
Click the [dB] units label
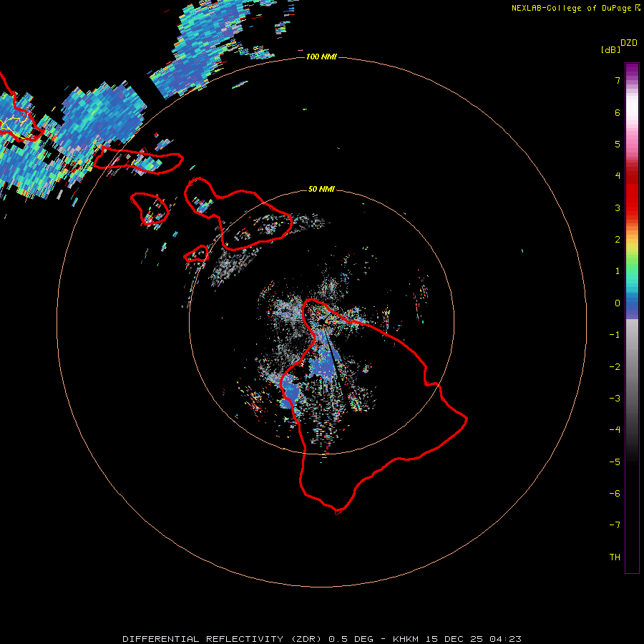pyautogui.click(x=610, y=49)
